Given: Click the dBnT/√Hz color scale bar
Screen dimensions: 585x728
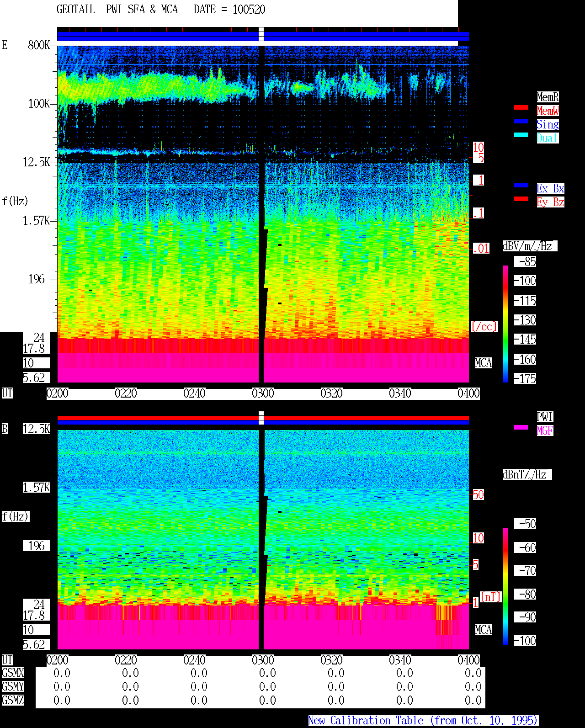Looking at the screenshot, I should pos(505,586).
